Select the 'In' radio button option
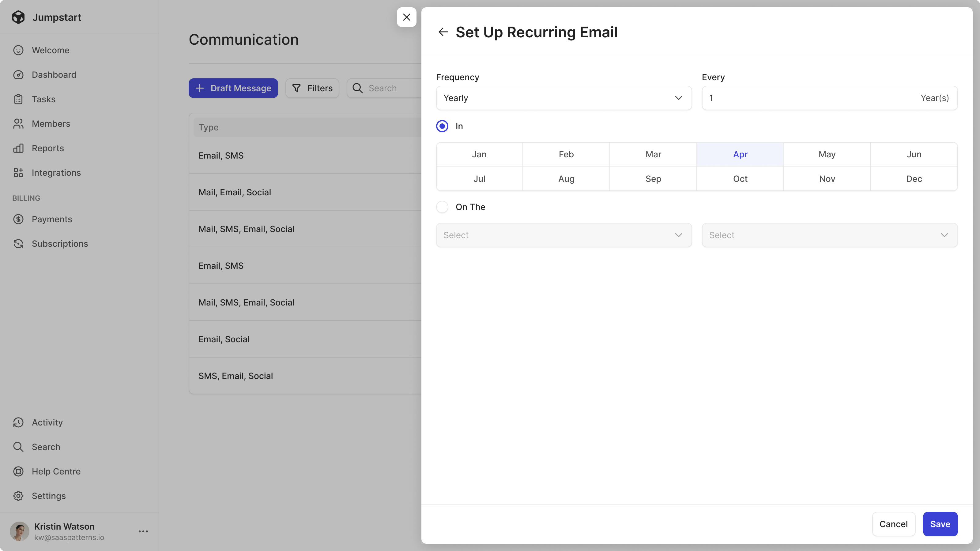This screenshot has width=980, height=551. [x=442, y=126]
